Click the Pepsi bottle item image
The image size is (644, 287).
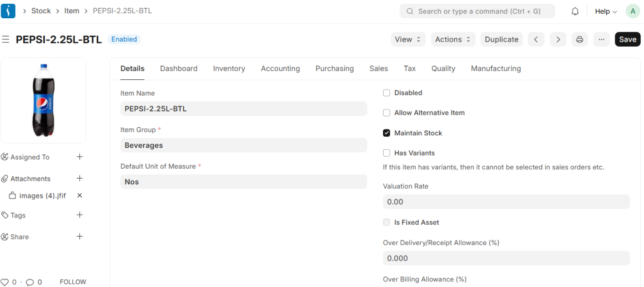[x=43, y=100]
